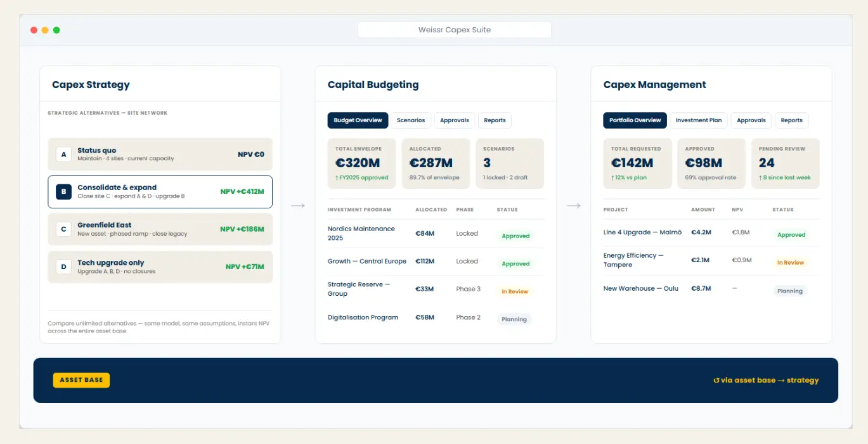Click the €58M allocated value
Image resolution: width=868 pixels, height=444 pixels.
point(425,317)
